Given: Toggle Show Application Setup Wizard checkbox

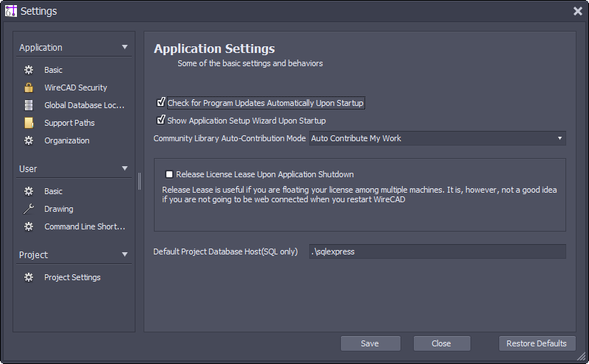Looking at the screenshot, I should [x=161, y=120].
